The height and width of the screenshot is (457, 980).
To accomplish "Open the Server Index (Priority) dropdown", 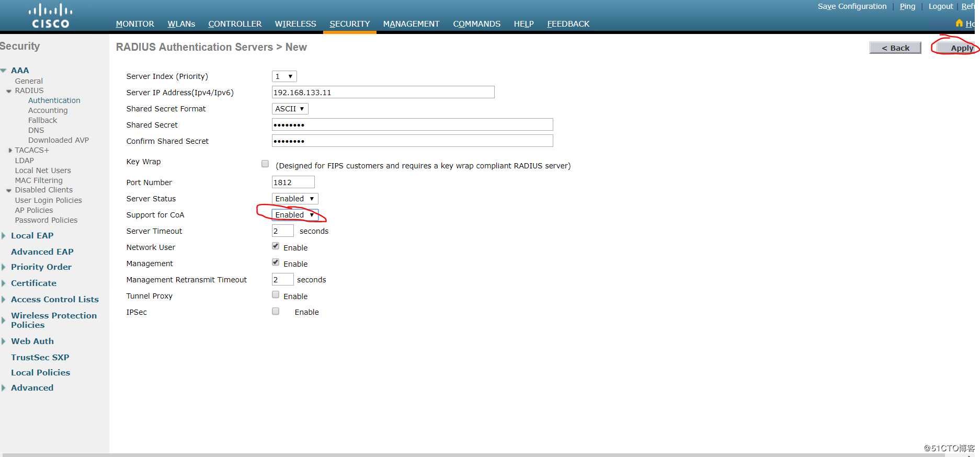I will click(284, 76).
